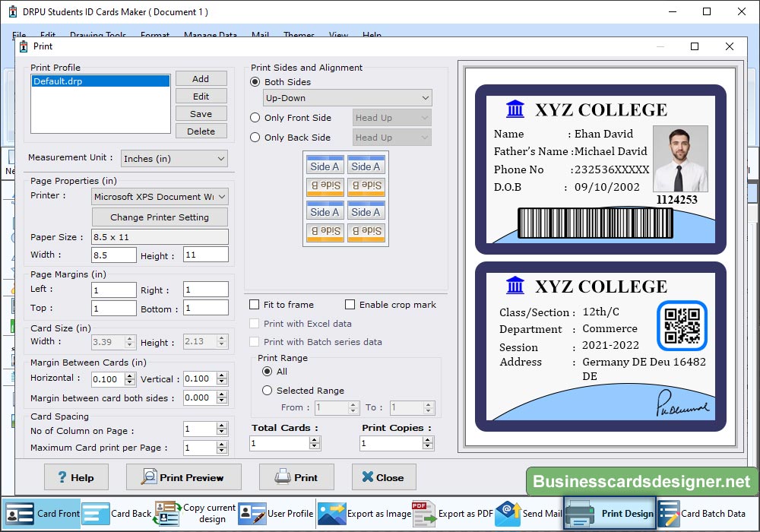Switch to the Print Design tab
The image size is (760, 532).
(x=609, y=514)
